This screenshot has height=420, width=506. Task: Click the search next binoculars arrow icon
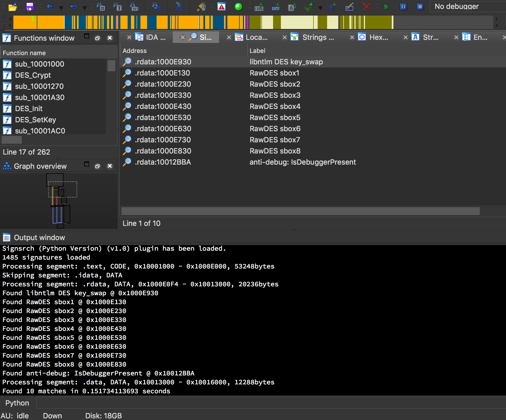[156, 7]
